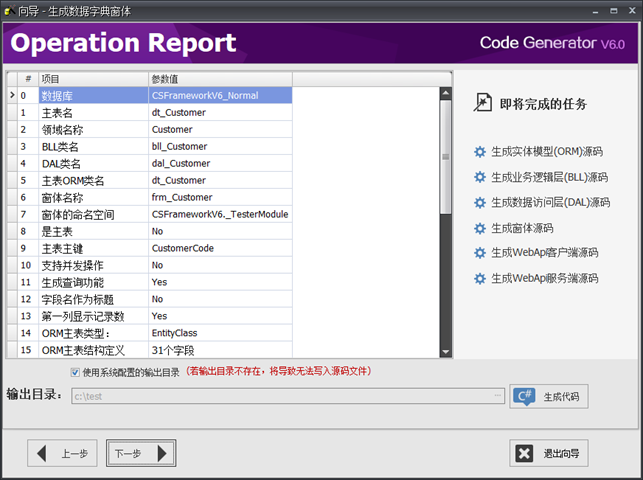Click the C# icon on 生成代码 button

point(524,397)
